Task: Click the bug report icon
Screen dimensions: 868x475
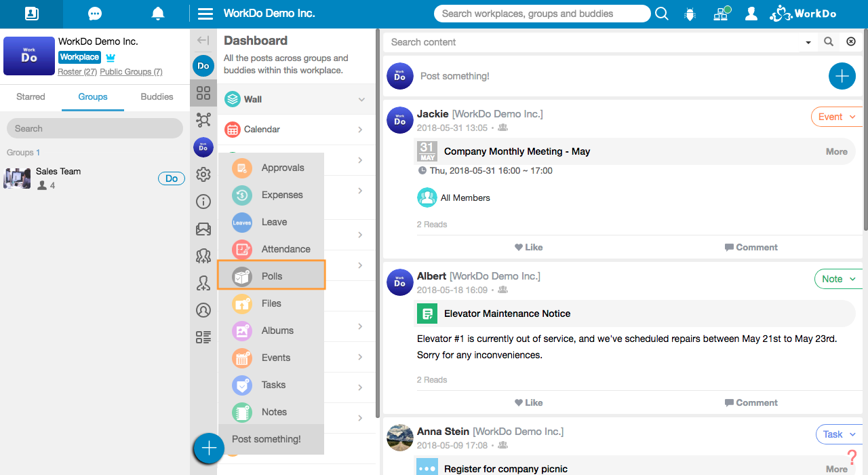Action: (x=690, y=14)
